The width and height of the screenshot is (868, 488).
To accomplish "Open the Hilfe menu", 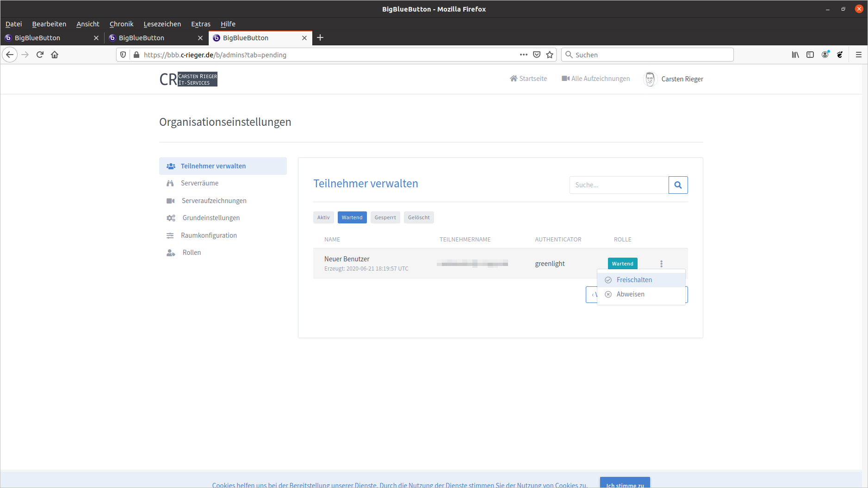I will pyautogui.click(x=228, y=24).
